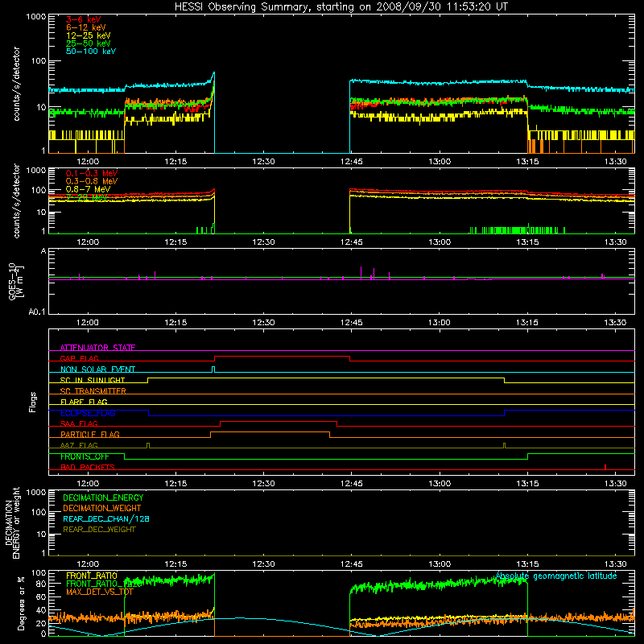The height and width of the screenshot is (644, 644).
Task: Select the Absolute geomagnetic latitude label
Action: click(556, 576)
